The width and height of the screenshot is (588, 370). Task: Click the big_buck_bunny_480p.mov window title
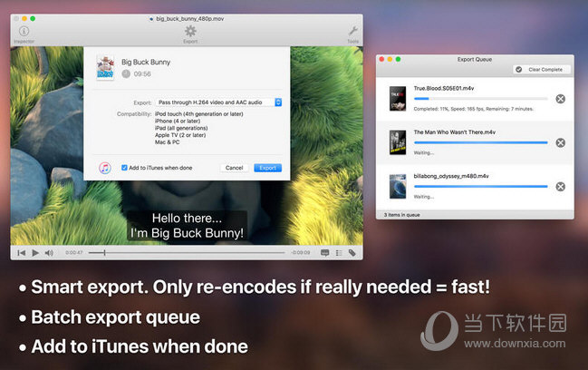189,18
